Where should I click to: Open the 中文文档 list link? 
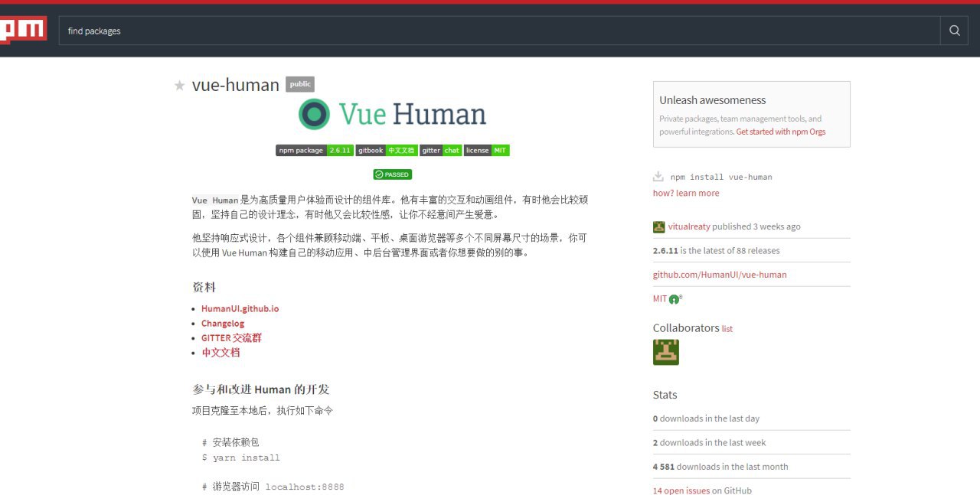(220, 352)
